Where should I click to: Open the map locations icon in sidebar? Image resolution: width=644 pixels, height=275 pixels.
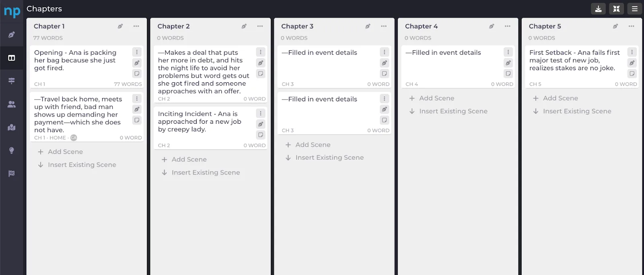(x=12, y=127)
